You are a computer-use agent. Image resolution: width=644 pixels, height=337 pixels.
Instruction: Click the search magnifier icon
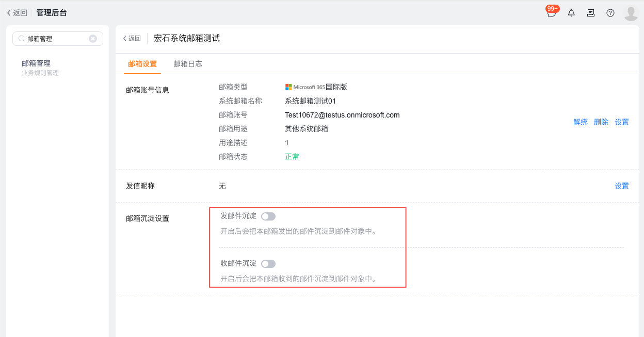22,39
